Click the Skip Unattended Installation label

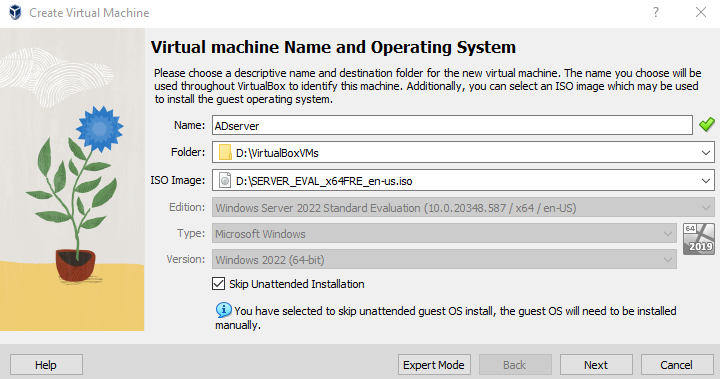click(x=297, y=284)
